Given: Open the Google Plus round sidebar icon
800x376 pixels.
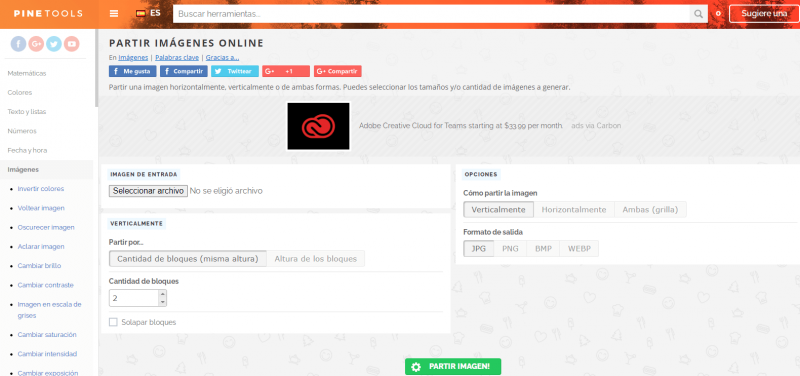Looking at the screenshot, I should coord(36,44).
